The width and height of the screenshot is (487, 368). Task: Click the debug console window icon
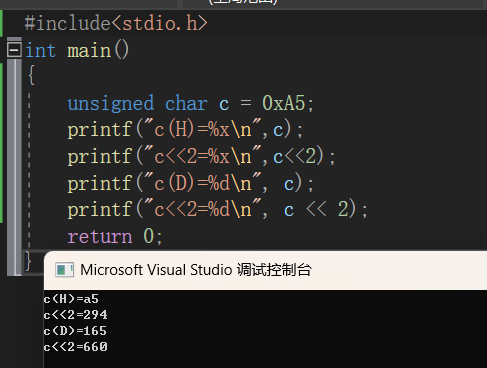[64, 270]
